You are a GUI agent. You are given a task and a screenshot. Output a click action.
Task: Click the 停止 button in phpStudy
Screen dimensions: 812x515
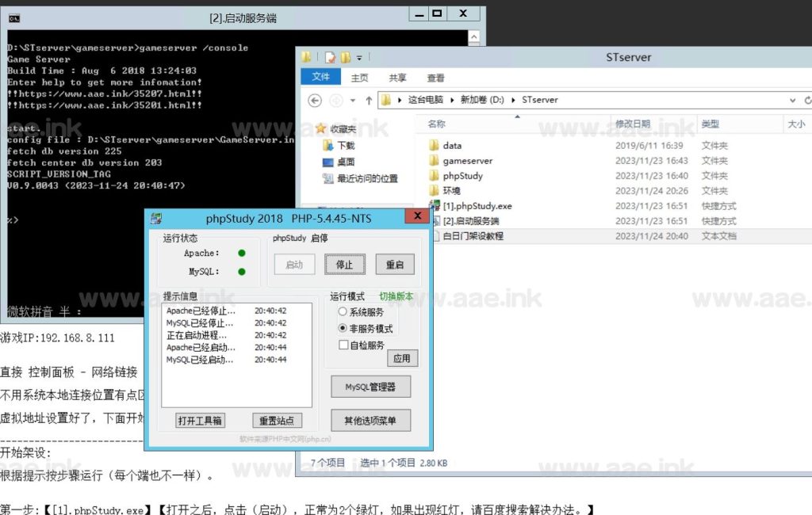(x=344, y=265)
